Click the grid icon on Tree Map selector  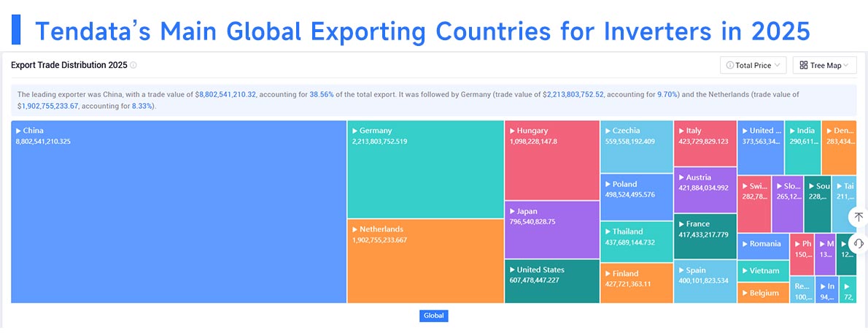click(804, 66)
